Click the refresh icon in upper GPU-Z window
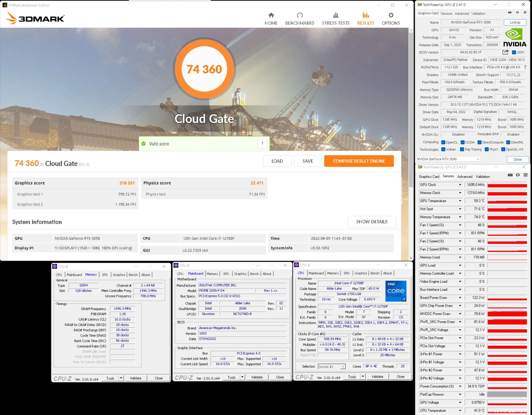532x415 pixels. point(517,13)
